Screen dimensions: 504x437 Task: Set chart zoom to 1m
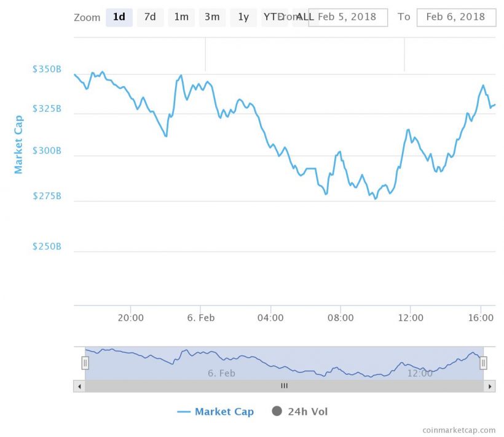point(181,17)
